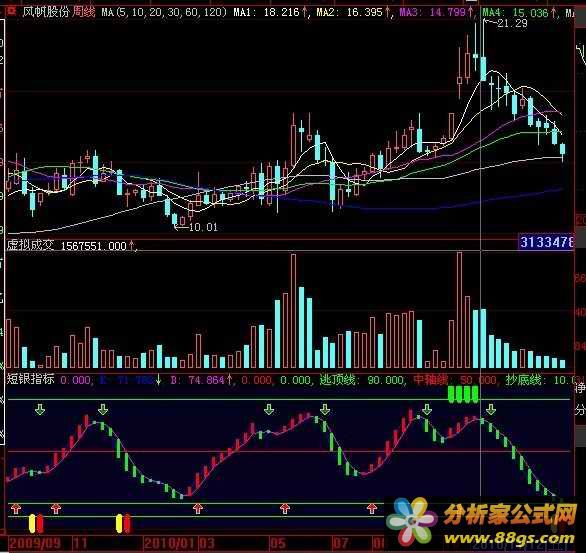
Task: Open MA(5,10,20,30,60,120) parameter label
Action: (x=164, y=13)
